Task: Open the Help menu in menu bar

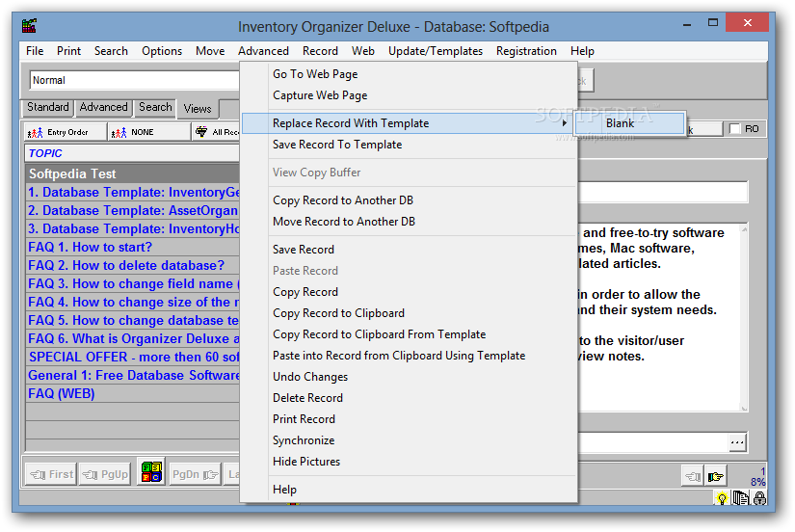Action: [x=582, y=51]
